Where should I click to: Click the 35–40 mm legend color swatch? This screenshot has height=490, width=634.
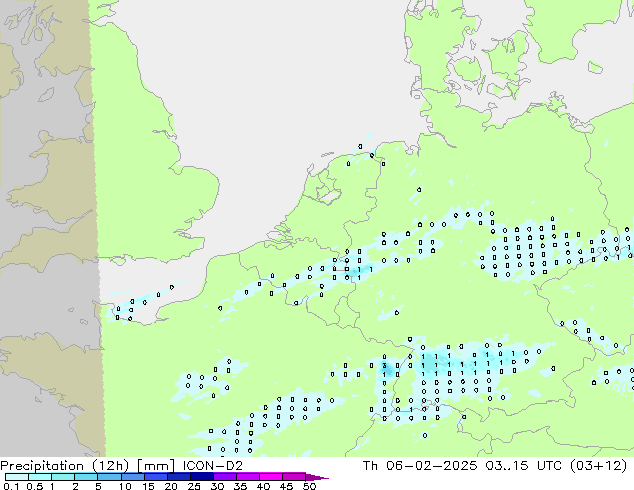(247, 477)
